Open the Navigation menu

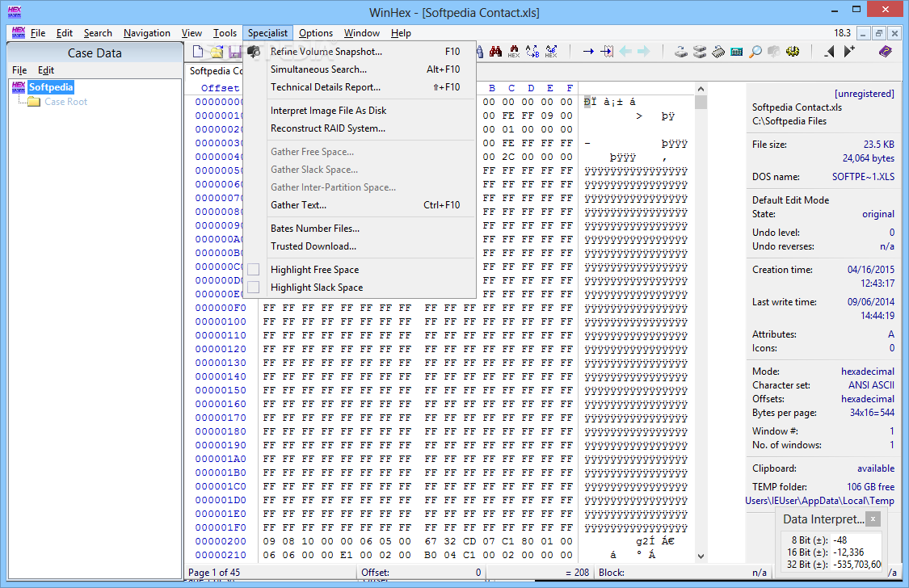pyautogui.click(x=147, y=33)
